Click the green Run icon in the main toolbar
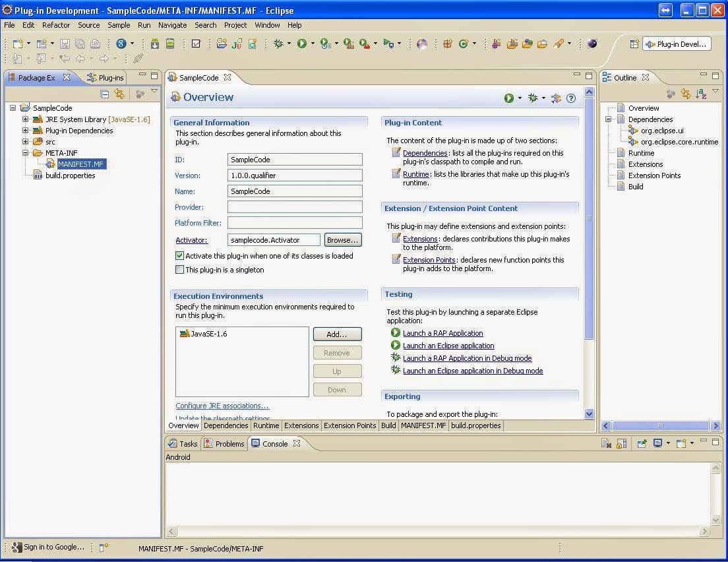Screen dimensions: 728x562 (x=302, y=44)
